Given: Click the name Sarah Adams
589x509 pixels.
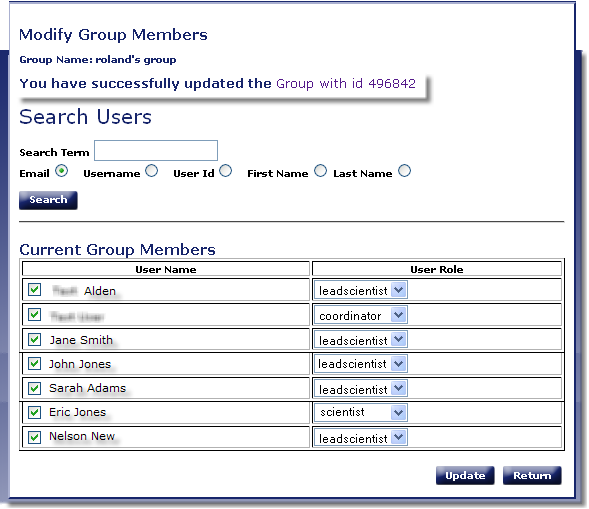Looking at the screenshot, I should pyautogui.click(x=88, y=388).
